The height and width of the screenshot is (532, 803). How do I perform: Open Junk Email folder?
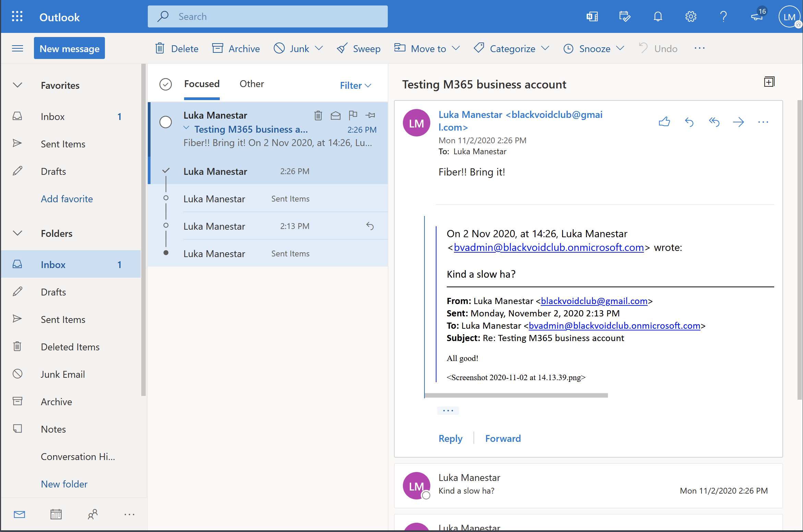(71, 374)
